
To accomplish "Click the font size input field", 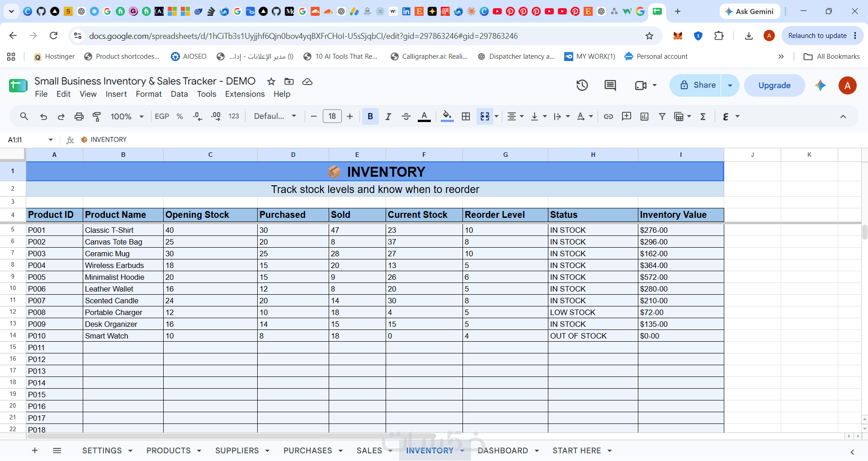I will pyautogui.click(x=332, y=117).
